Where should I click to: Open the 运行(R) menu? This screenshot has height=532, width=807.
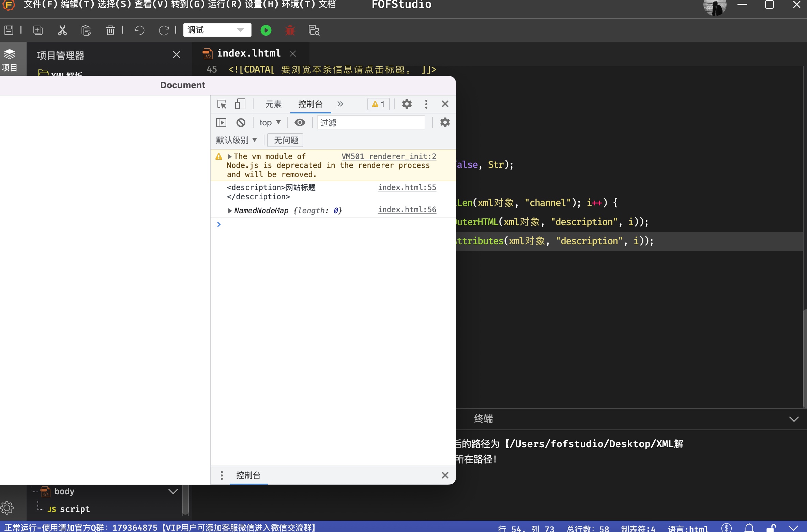[225, 5]
